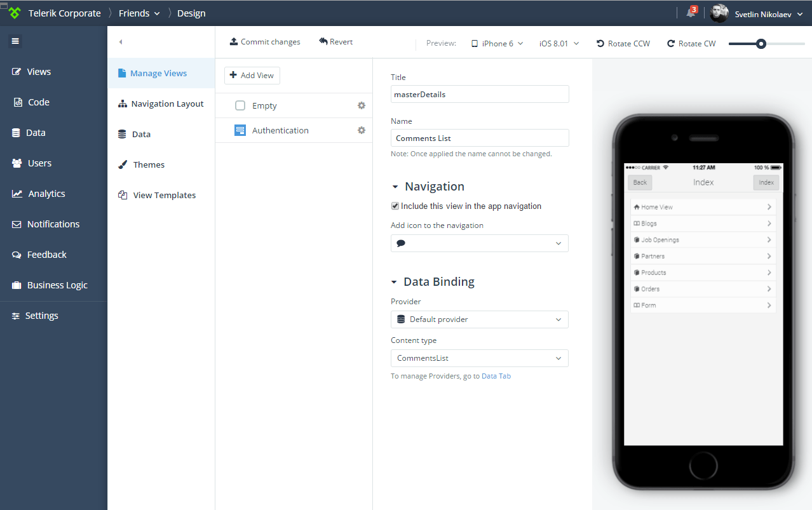
Task: Collapse the design panel with left arrow
Action: (121, 42)
